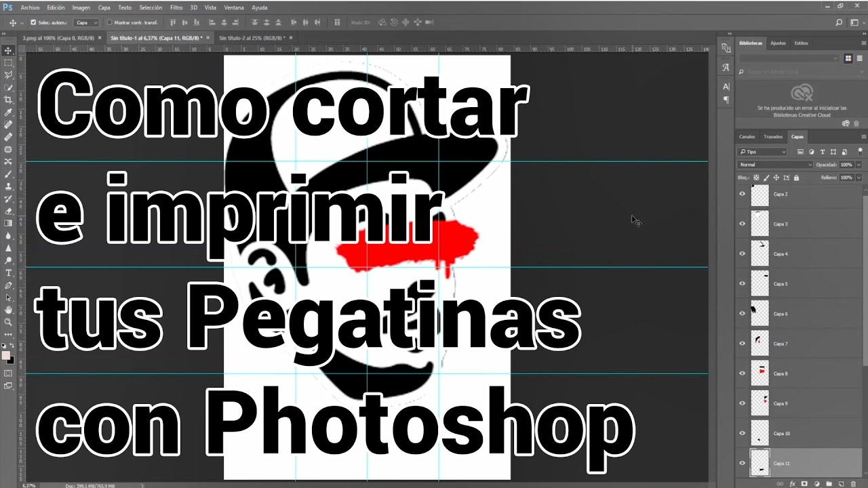Click Auto-Align Layers icon
Viewport: 868px width, 488px height.
(x=337, y=22)
